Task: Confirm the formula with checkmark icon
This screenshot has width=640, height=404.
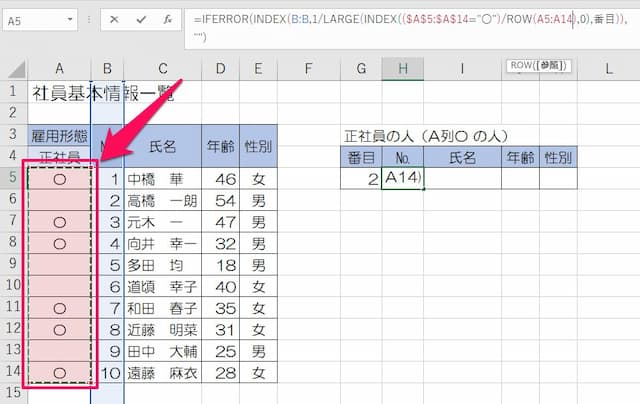Action: (x=141, y=20)
